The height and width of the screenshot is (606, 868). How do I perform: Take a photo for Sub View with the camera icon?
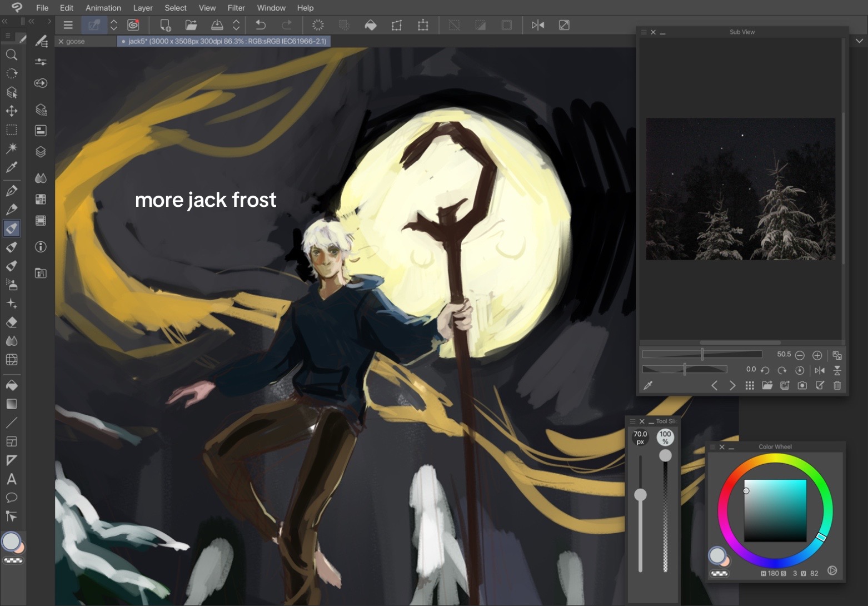pos(802,385)
